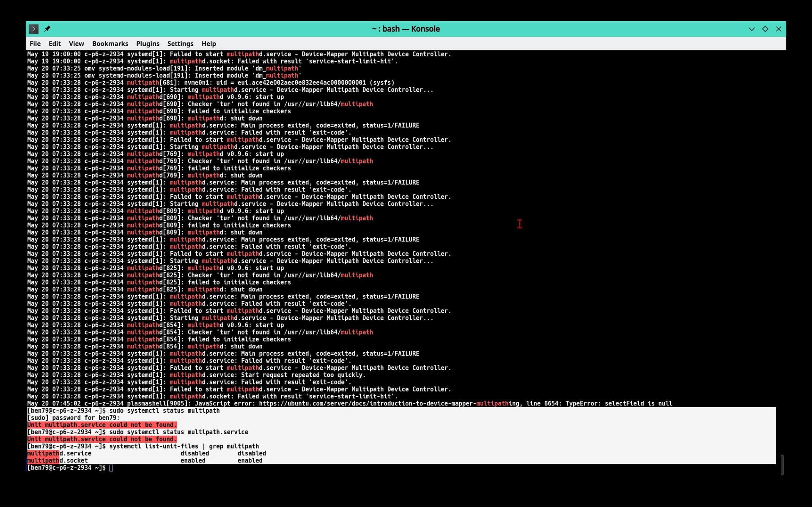
Task: Click the 'systemctl list-unit-files' command line
Action: [184, 446]
